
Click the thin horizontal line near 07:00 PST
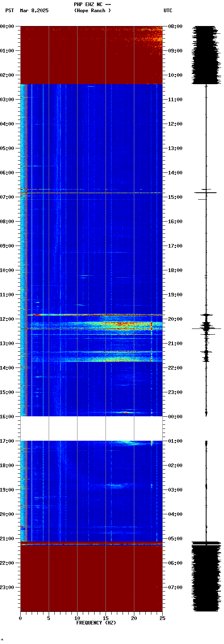pyautogui.click(x=91, y=193)
